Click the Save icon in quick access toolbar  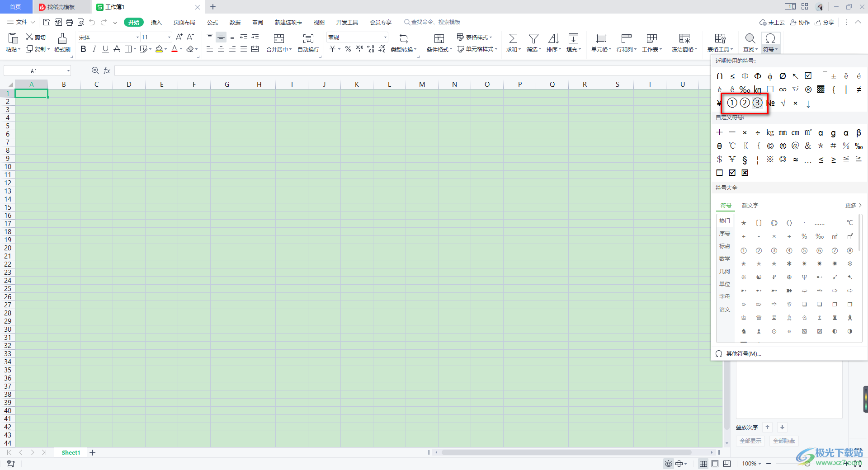click(x=47, y=22)
